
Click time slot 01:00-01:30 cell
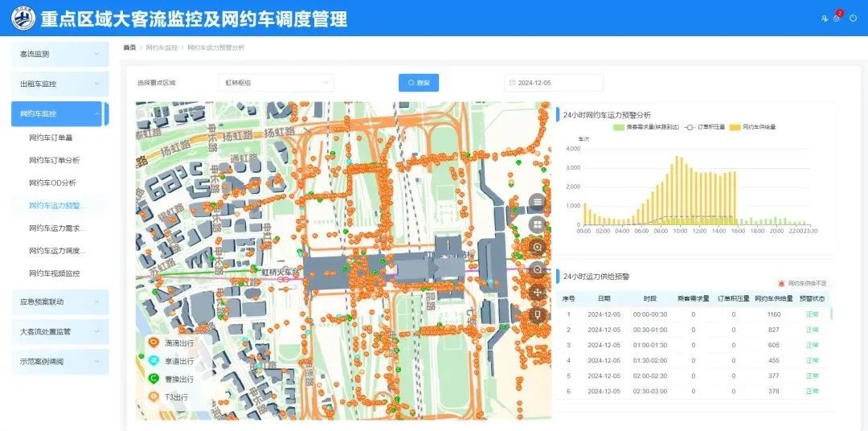coord(650,345)
